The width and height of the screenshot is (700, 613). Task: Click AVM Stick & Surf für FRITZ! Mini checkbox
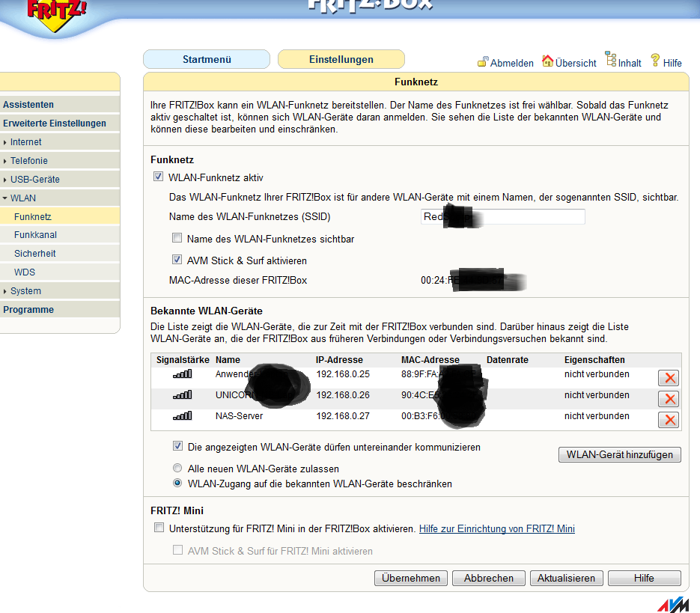(x=177, y=550)
